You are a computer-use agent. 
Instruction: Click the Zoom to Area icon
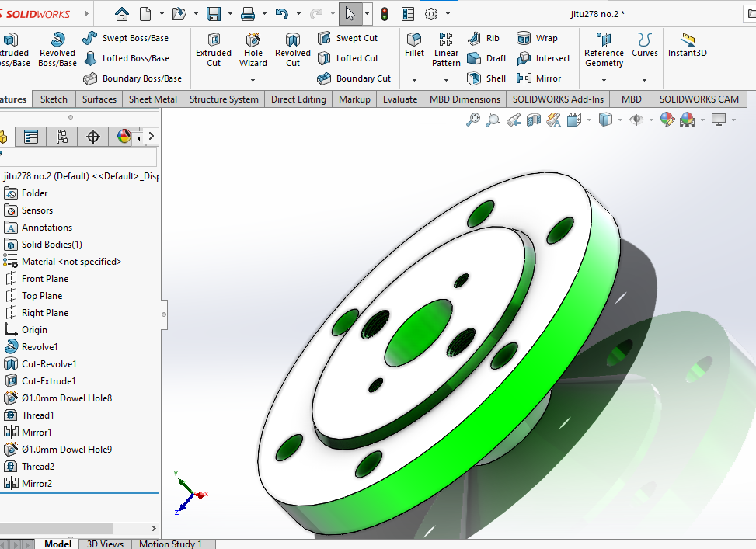[x=493, y=120]
